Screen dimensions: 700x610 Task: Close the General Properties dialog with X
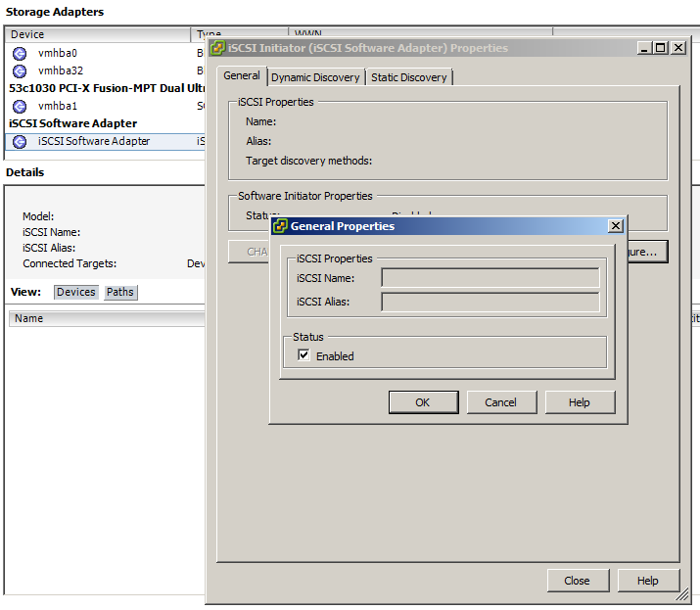[x=616, y=226]
